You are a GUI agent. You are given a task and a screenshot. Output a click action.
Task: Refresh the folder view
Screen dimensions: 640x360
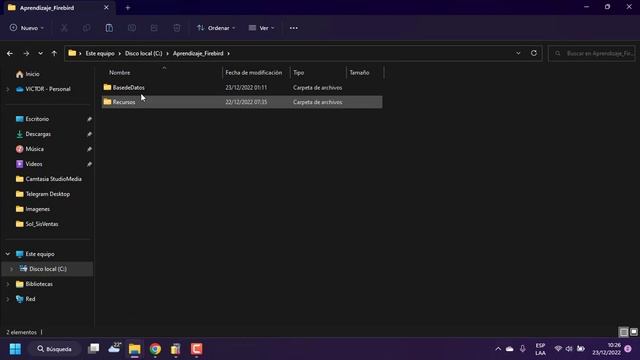(x=534, y=53)
